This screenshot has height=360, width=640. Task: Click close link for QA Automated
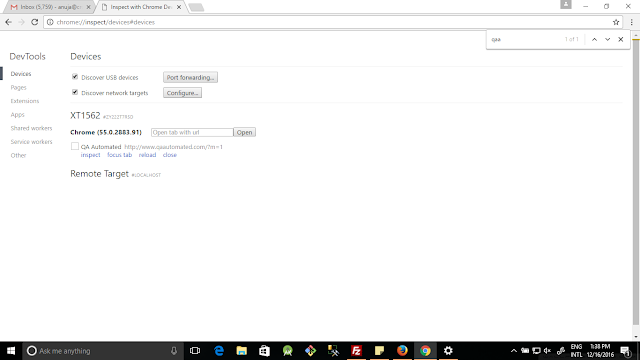[170, 155]
